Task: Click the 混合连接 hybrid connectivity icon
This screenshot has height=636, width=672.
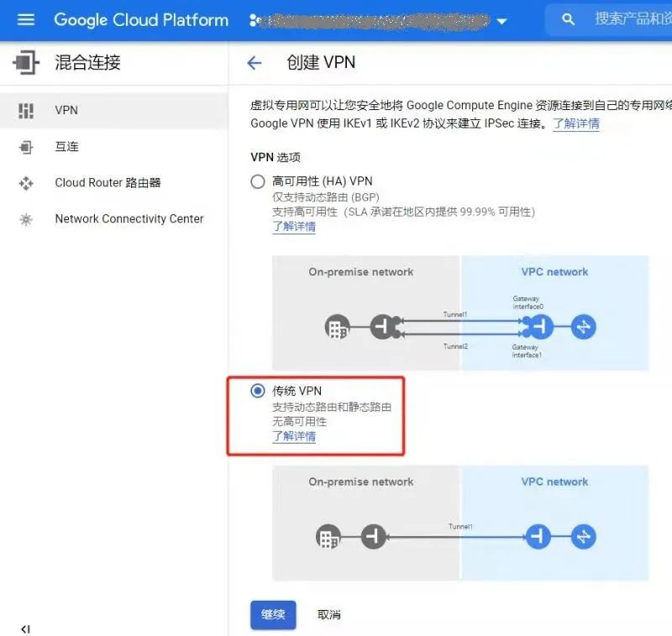Action: tap(26, 62)
